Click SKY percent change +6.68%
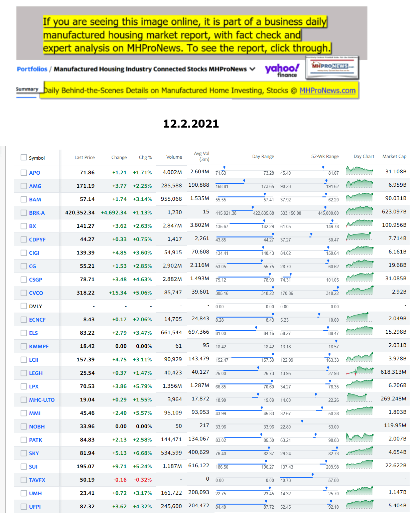 142,453
